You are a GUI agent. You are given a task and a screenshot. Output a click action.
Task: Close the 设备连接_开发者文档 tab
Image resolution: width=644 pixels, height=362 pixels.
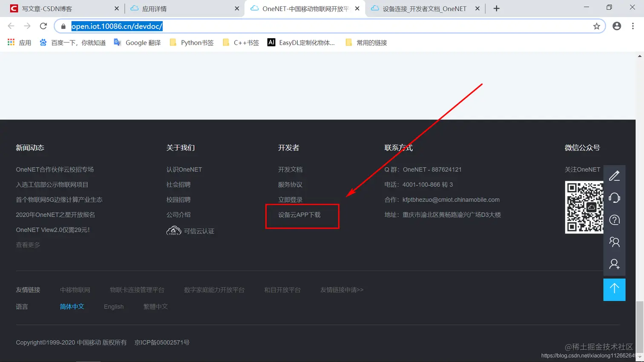[x=477, y=9]
